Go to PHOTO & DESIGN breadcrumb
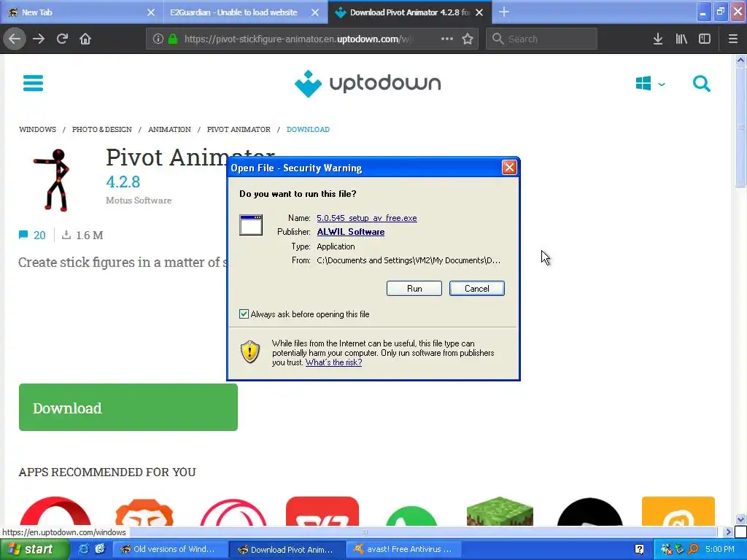This screenshot has width=747, height=560. (x=102, y=130)
